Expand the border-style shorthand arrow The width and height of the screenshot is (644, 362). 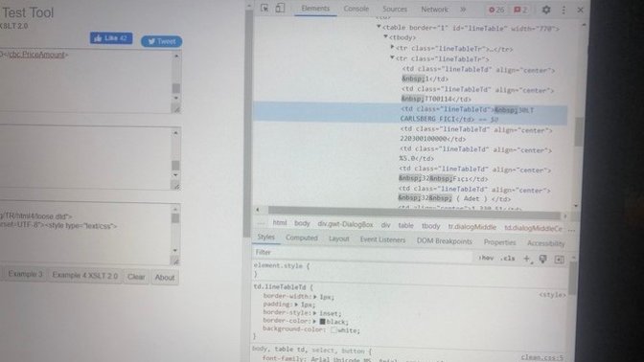click(315, 313)
